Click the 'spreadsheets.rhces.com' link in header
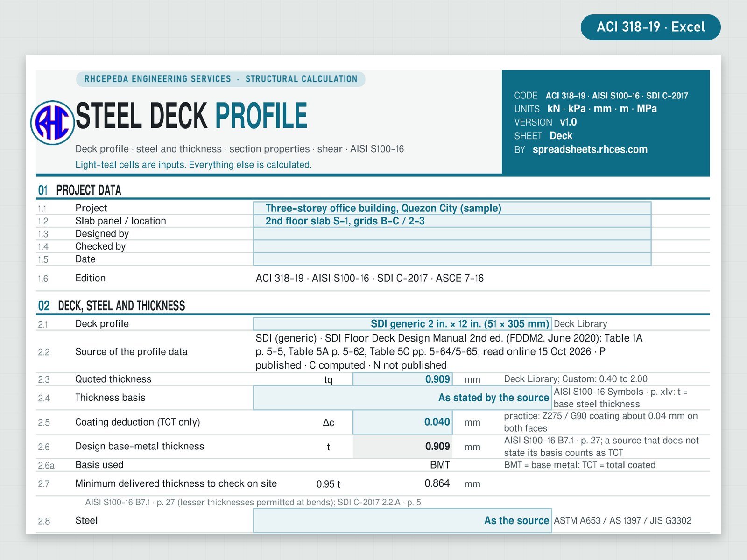The height and width of the screenshot is (560, 747). pos(590,149)
